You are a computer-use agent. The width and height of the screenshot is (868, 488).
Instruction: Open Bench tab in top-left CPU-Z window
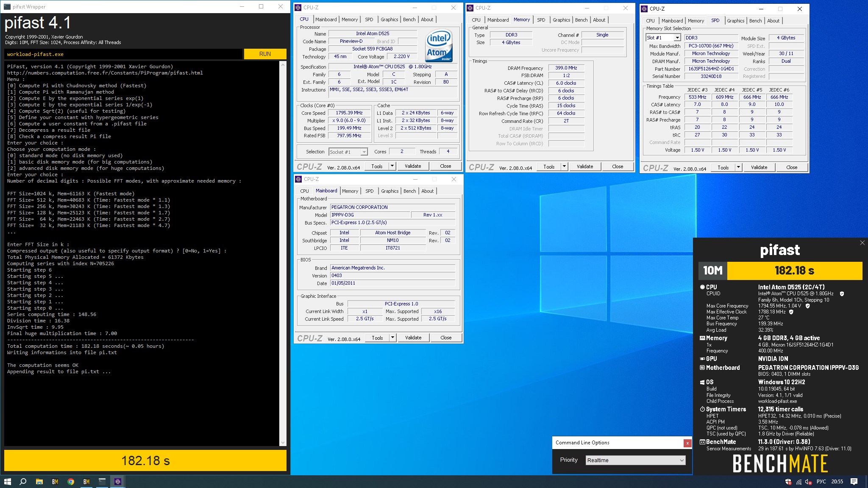[x=409, y=19]
